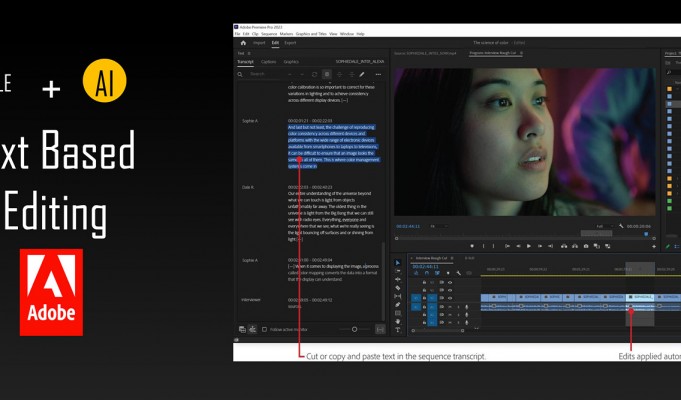Toggle the Add Markers timeline button
The height and width of the screenshot is (400, 681).
pos(448,273)
